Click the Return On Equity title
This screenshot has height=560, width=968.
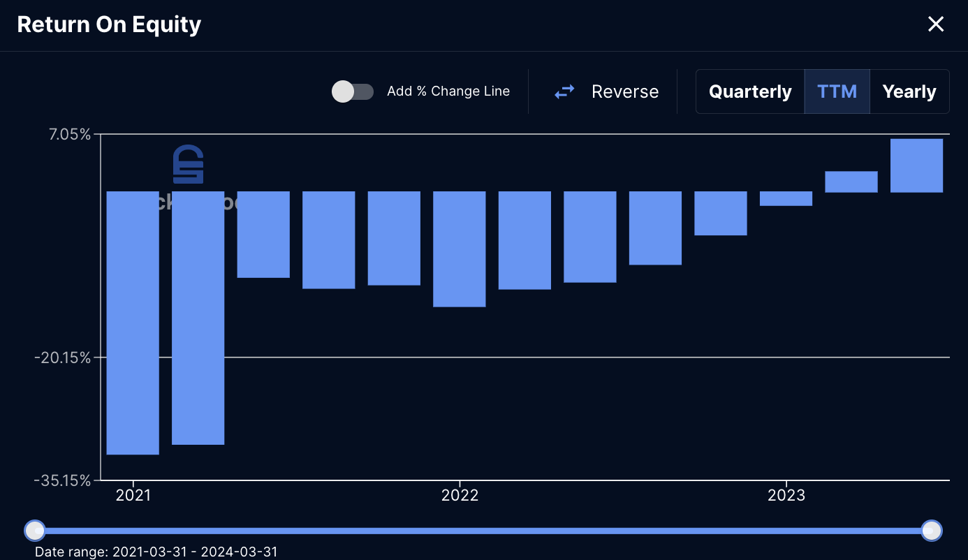pos(109,24)
